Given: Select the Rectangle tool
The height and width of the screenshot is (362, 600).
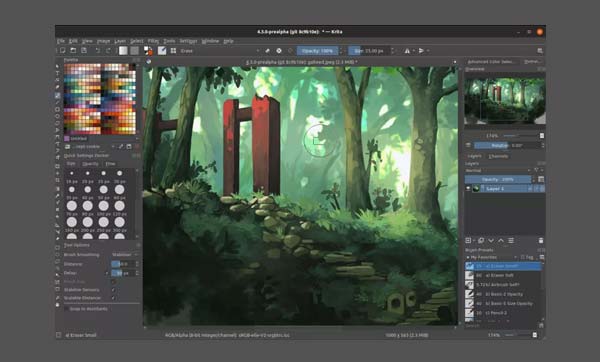Looking at the screenshot, I should coord(57,109).
